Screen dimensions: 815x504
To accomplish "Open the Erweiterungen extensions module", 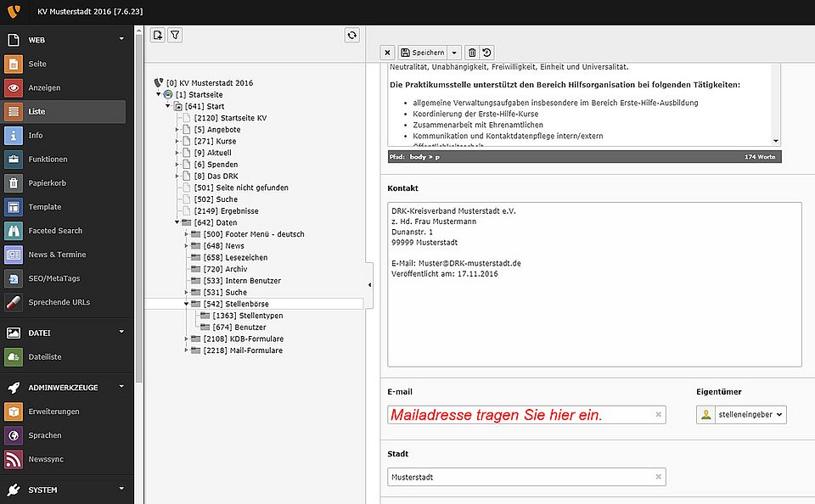I will click(53, 412).
